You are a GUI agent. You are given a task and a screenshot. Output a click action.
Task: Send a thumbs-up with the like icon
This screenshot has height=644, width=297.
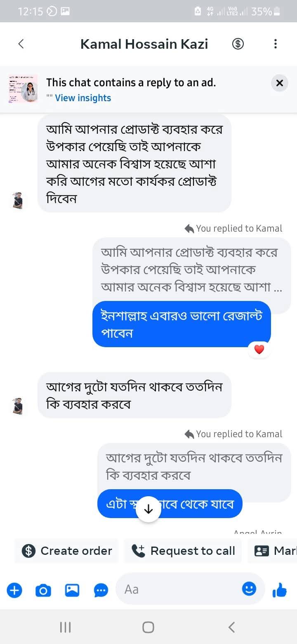(280, 590)
